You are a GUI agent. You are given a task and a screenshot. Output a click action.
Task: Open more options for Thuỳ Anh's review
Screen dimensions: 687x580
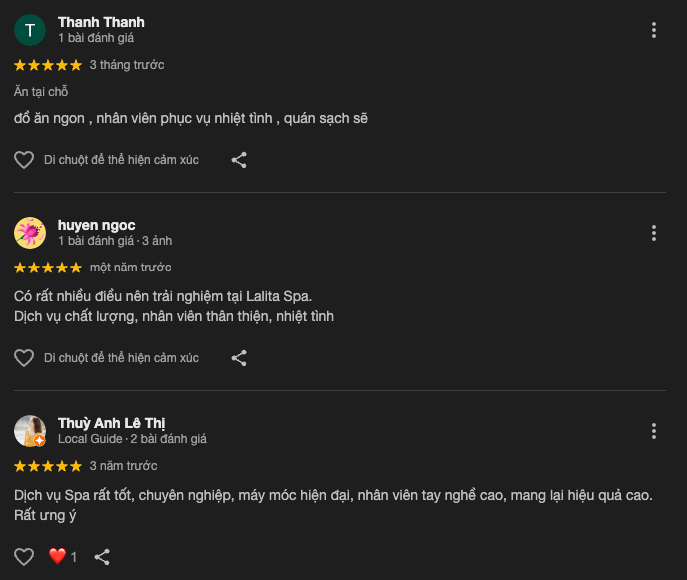(x=654, y=431)
